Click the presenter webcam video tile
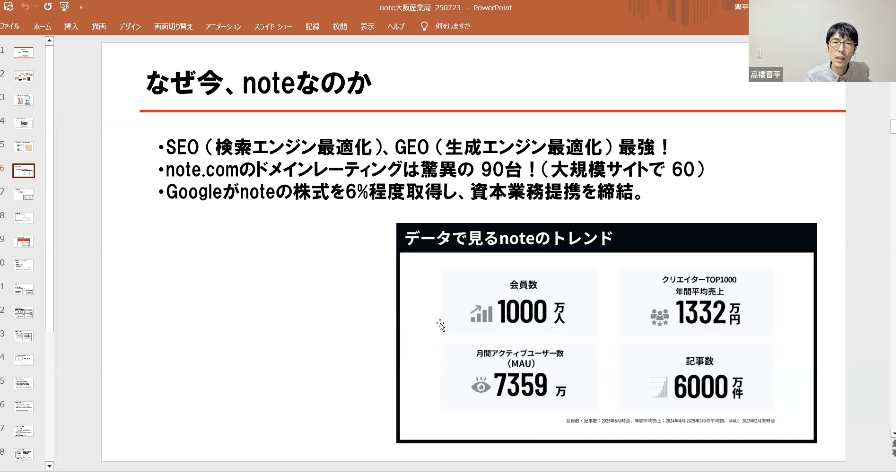 click(822, 41)
